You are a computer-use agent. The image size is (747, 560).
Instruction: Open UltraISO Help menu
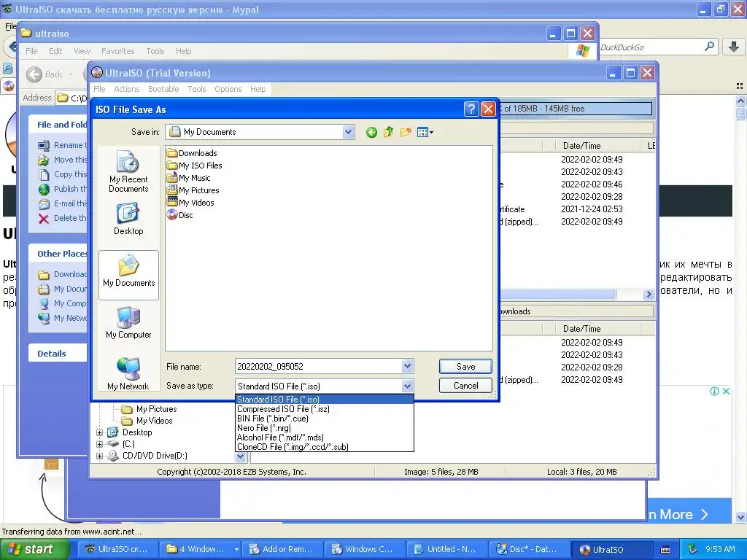(x=258, y=89)
